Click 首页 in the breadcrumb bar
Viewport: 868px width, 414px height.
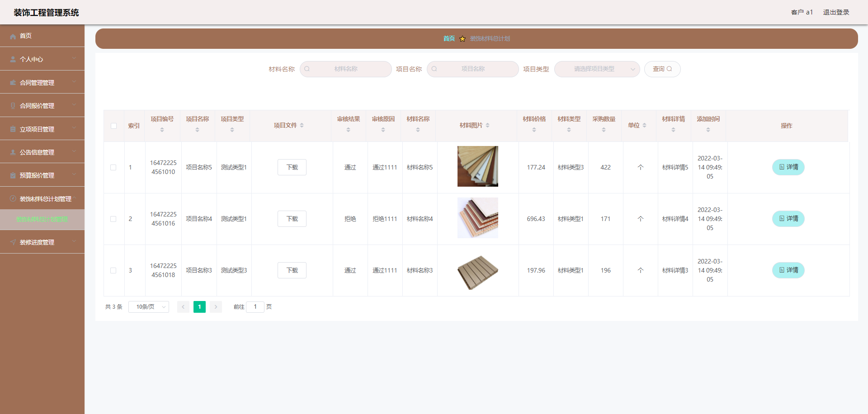click(449, 39)
